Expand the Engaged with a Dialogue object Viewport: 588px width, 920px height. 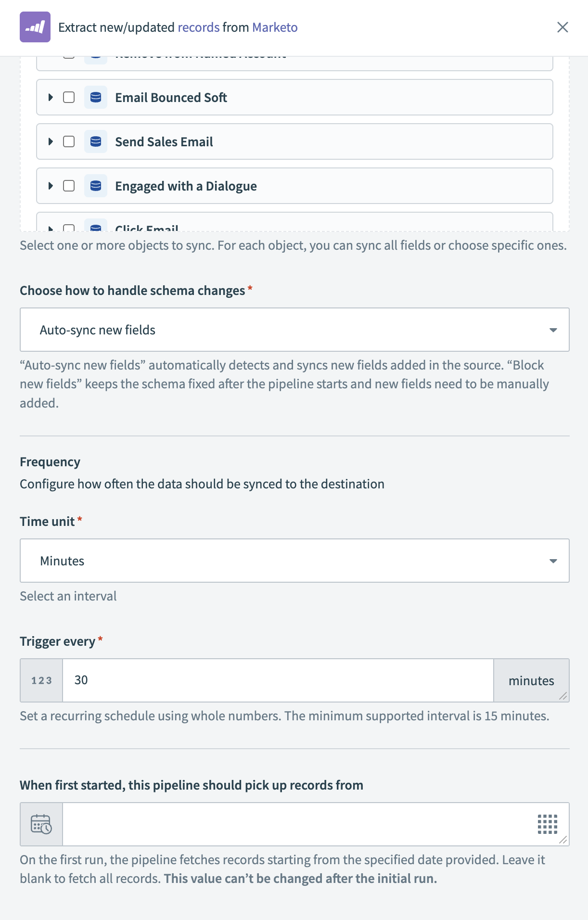51,186
